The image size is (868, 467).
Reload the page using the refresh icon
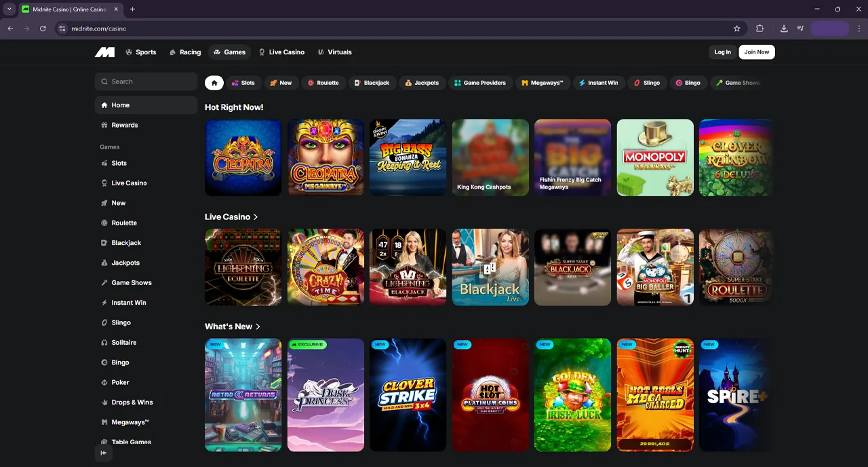tap(43, 29)
